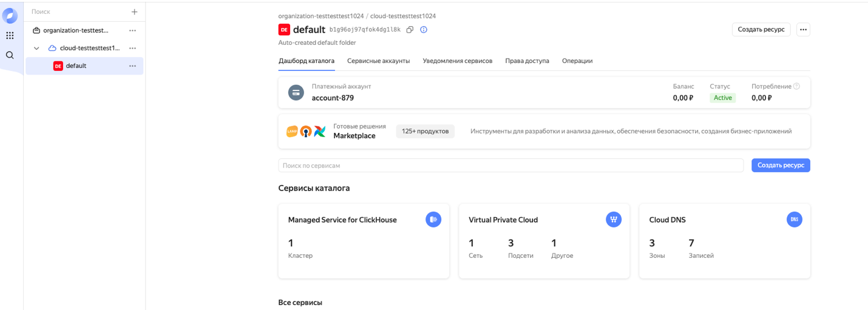Open the sidebar search magnifier icon

10,55
